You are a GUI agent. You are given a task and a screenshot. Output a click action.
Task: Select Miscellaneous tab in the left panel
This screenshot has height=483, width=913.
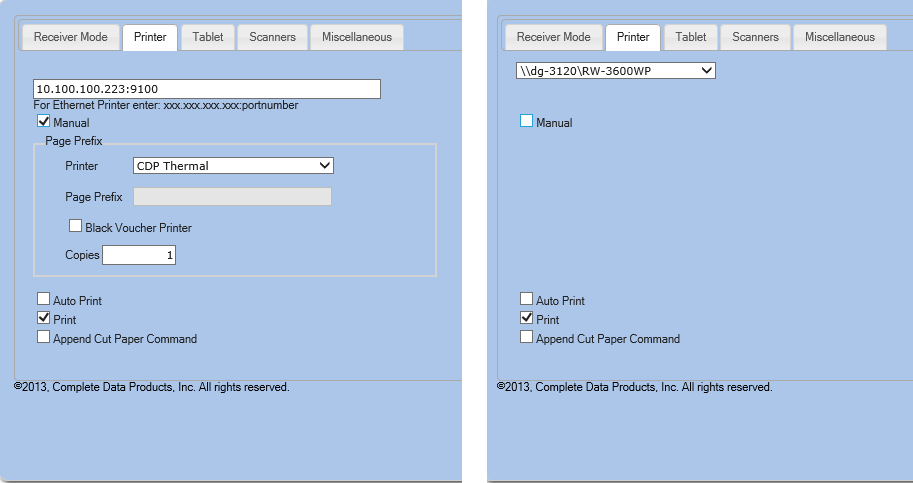(357, 37)
